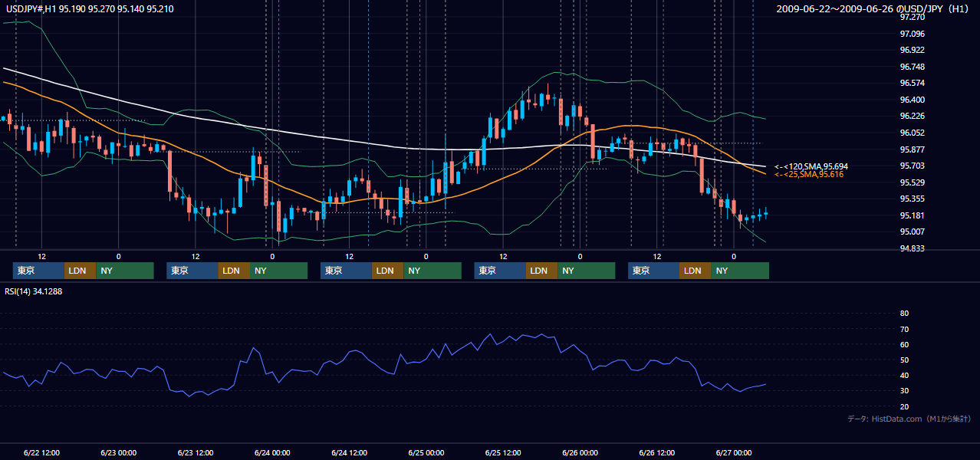The height and width of the screenshot is (460, 980).
Task: Click the 95.007 price axis label
Action: pyautogui.click(x=912, y=232)
